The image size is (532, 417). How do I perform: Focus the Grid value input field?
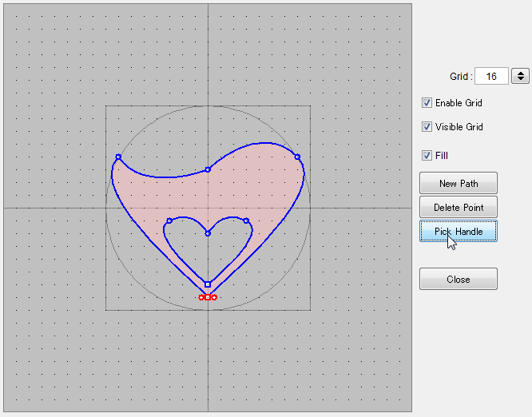point(491,76)
